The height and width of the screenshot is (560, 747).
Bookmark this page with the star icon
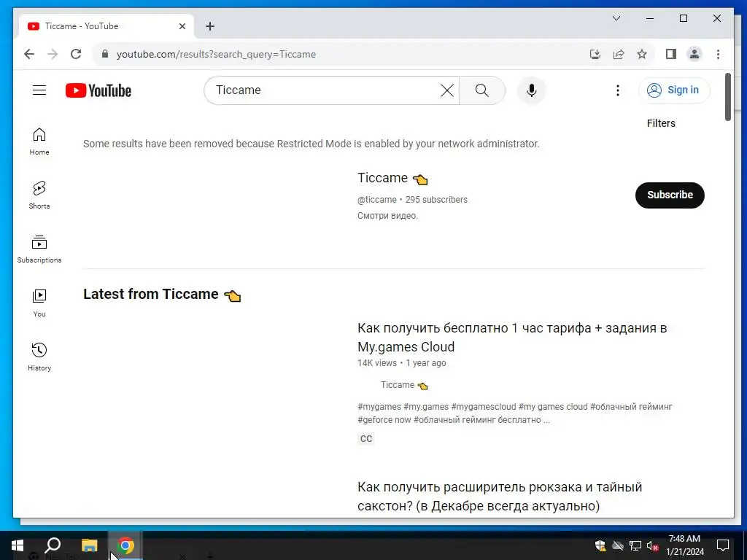pos(642,54)
